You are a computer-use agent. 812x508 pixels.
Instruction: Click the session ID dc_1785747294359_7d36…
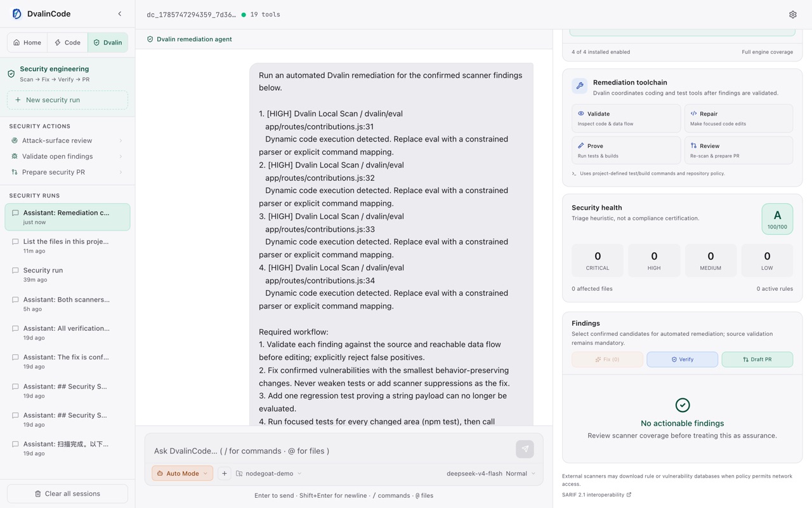(192, 15)
